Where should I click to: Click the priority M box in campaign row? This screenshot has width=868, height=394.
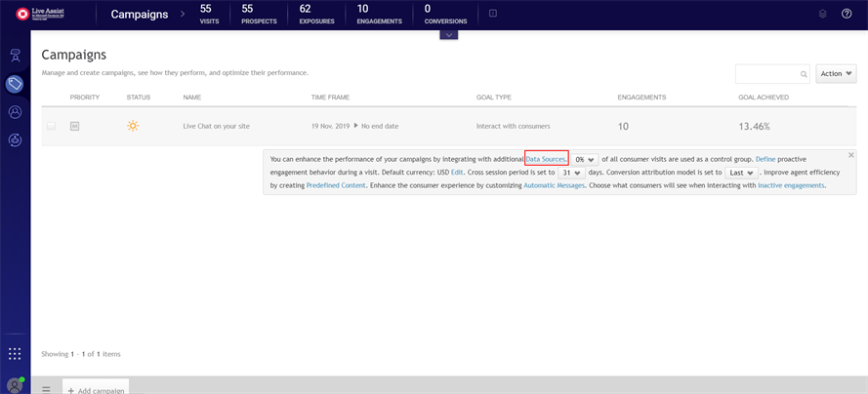pos(74,126)
